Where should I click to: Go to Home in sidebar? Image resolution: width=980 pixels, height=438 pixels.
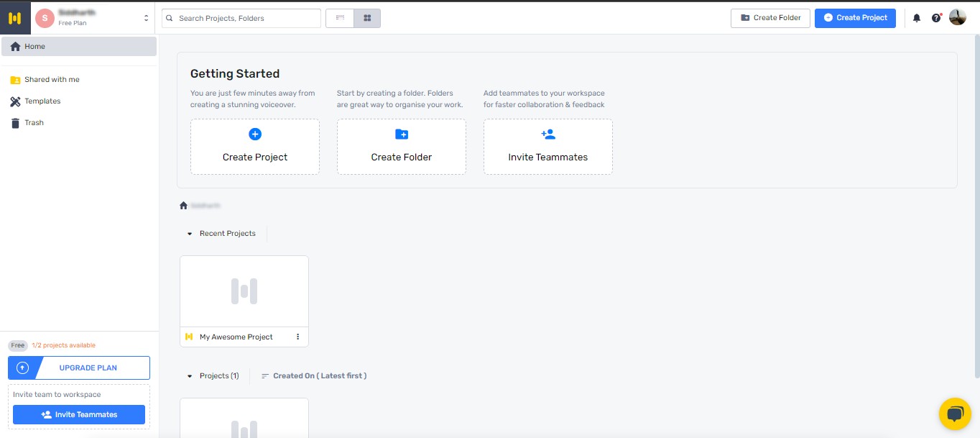79,47
